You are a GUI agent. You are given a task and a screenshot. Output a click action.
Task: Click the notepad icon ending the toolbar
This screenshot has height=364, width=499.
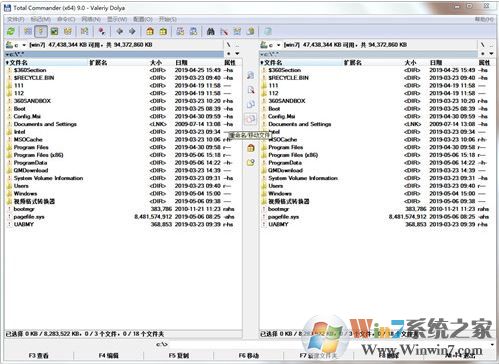[x=267, y=31]
